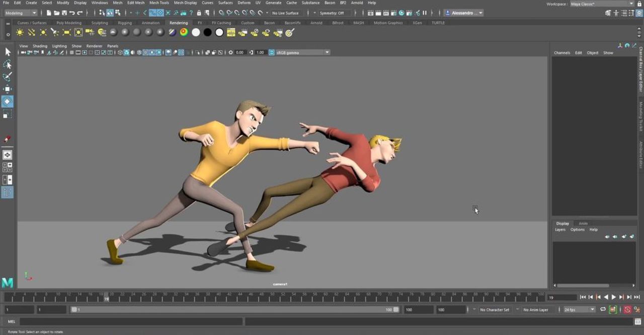Screen dimensions: 644x335
Task: Click the time range slider bar
Action: pyautogui.click(x=234, y=309)
